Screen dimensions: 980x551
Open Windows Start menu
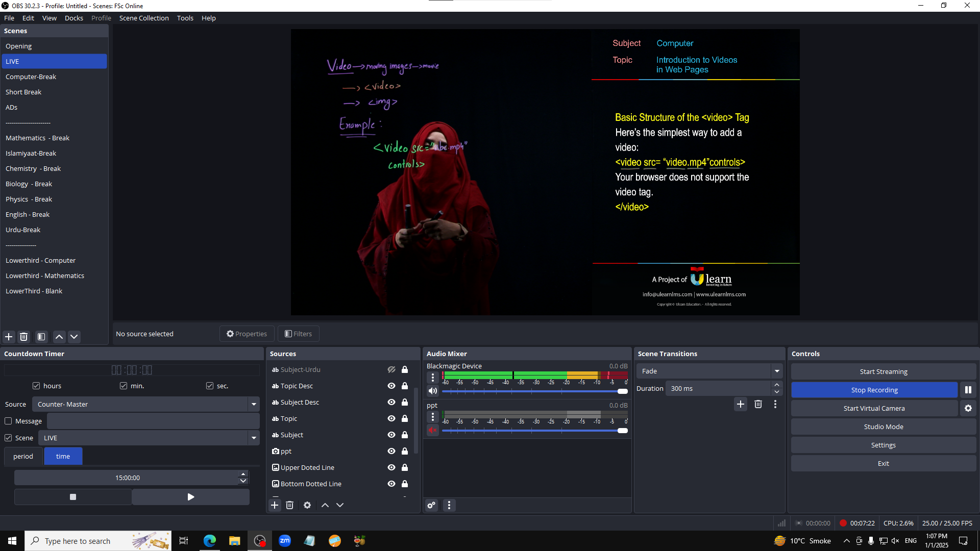tap(12, 541)
